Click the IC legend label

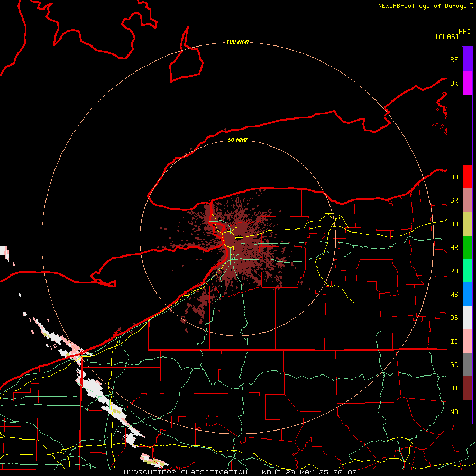454,342
